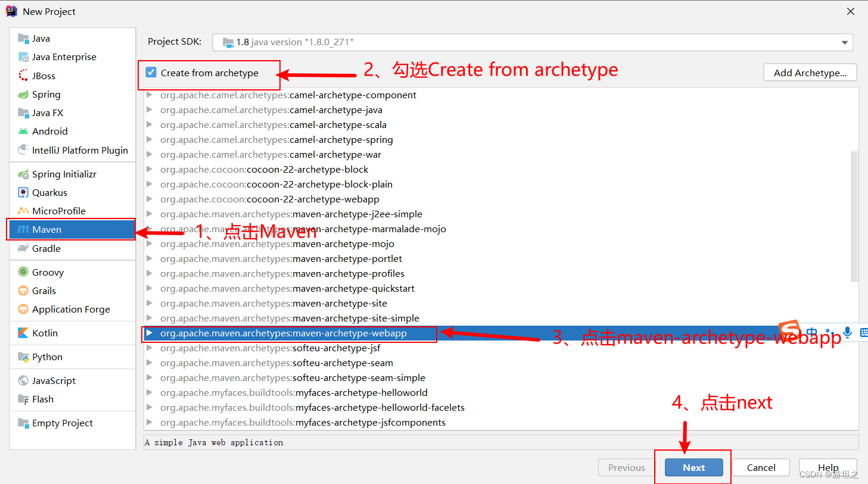
Task: Click the SDK folder icon in combo box
Action: [228, 42]
